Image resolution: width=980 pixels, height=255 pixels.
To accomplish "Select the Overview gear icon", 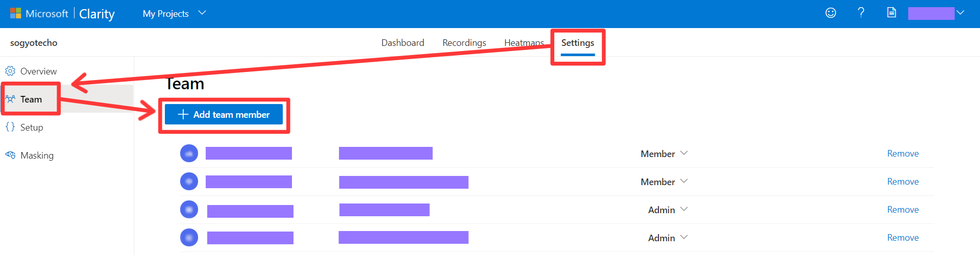I will 10,71.
